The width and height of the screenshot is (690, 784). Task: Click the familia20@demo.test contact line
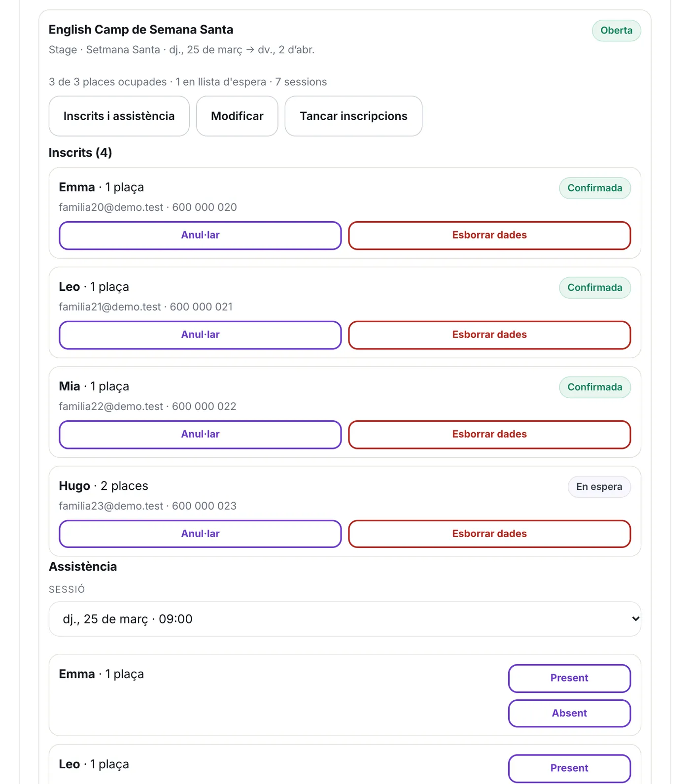pos(148,207)
